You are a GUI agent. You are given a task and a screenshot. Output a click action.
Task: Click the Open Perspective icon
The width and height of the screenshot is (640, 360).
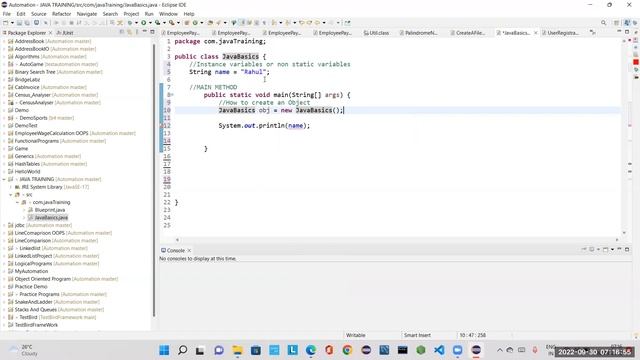[616, 23]
